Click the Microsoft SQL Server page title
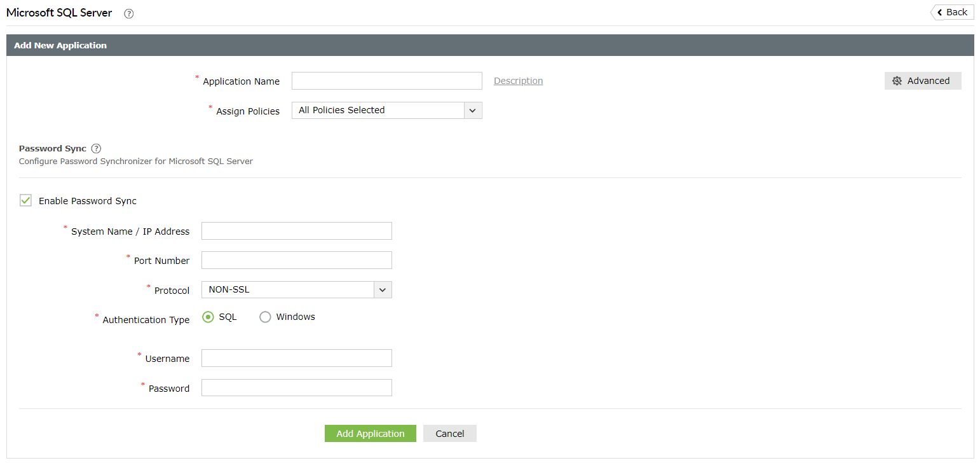Image resolution: width=980 pixels, height=463 pixels. point(59,13)
